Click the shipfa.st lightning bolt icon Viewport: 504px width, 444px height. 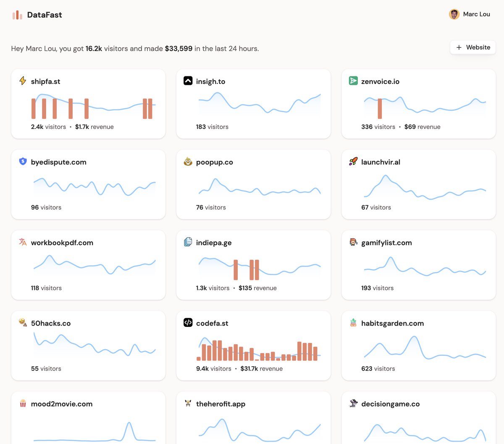coord(23,81)
